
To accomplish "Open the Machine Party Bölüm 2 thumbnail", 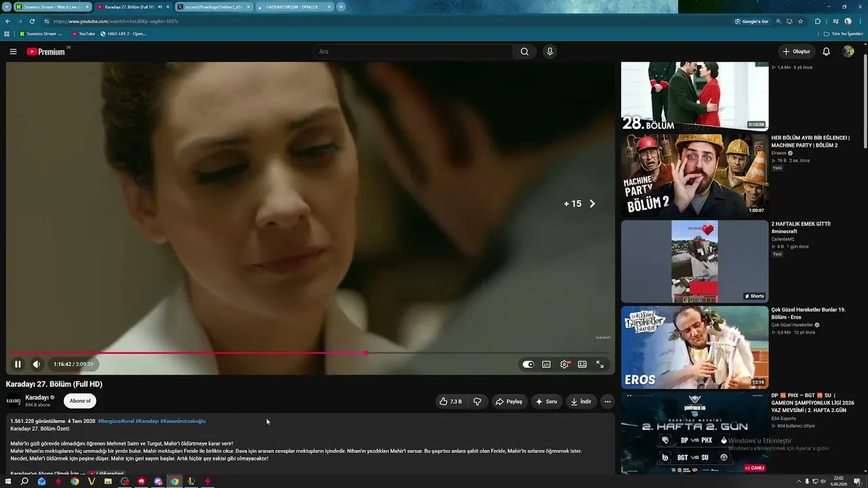I will pyautogui.click(x=694, y=175).
